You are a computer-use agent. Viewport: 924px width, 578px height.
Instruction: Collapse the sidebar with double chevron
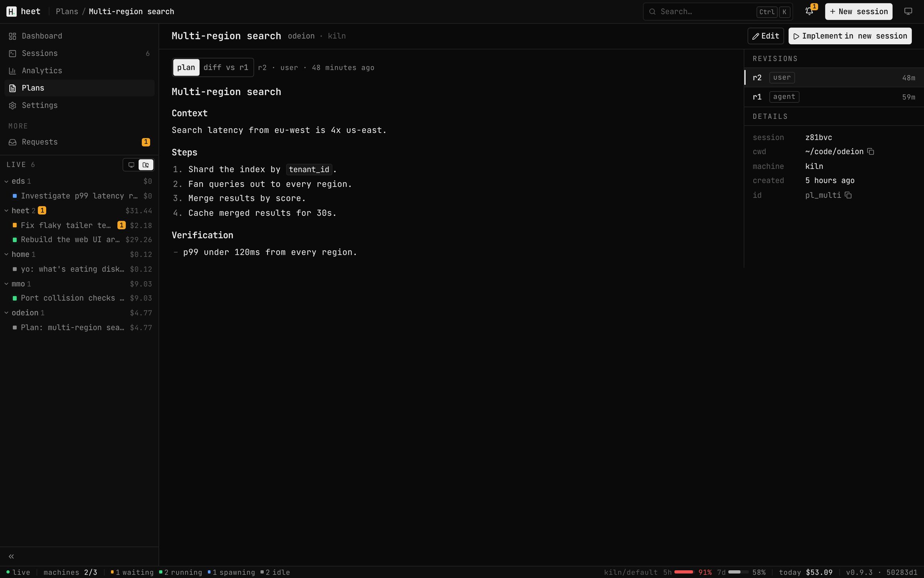pos(12,556)
